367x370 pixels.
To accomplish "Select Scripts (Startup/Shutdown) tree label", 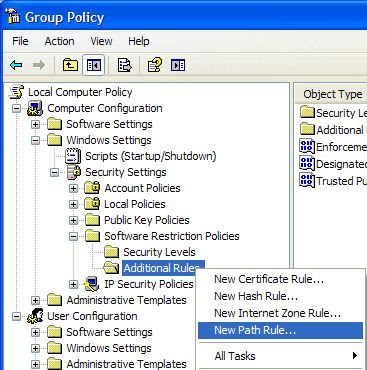I will (x=151, y=156).
